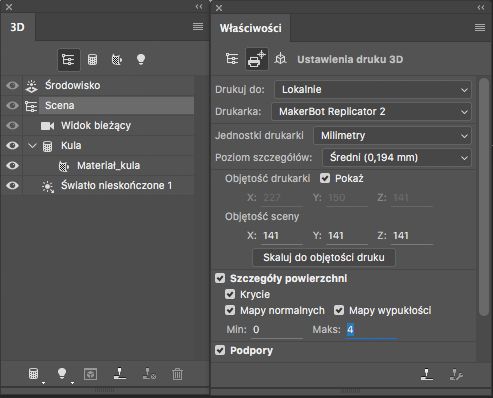This screenshot has width=493, height=398.
Task: Uncheck Mapy normalnych checkbox
Action: coord(230,310)
